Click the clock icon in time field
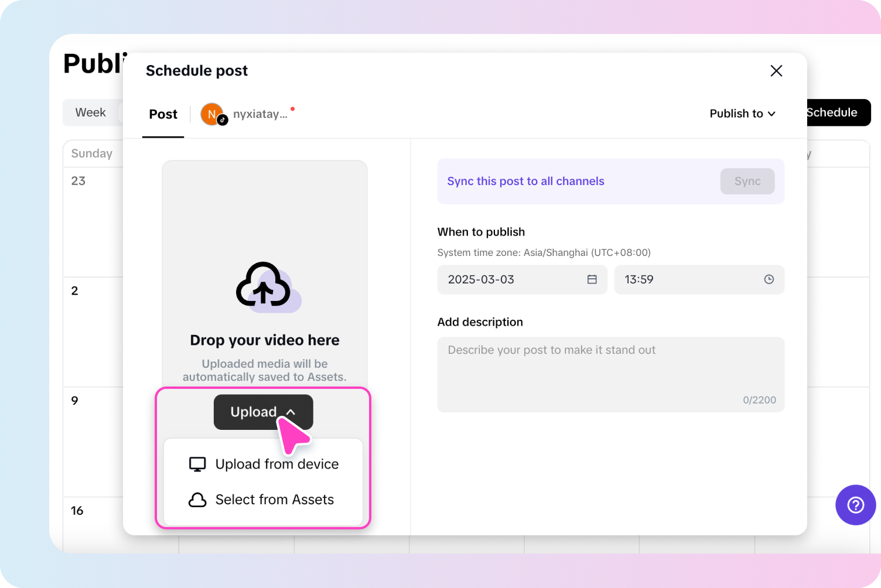Screen dimensions: 881x588 click(769, 279)
